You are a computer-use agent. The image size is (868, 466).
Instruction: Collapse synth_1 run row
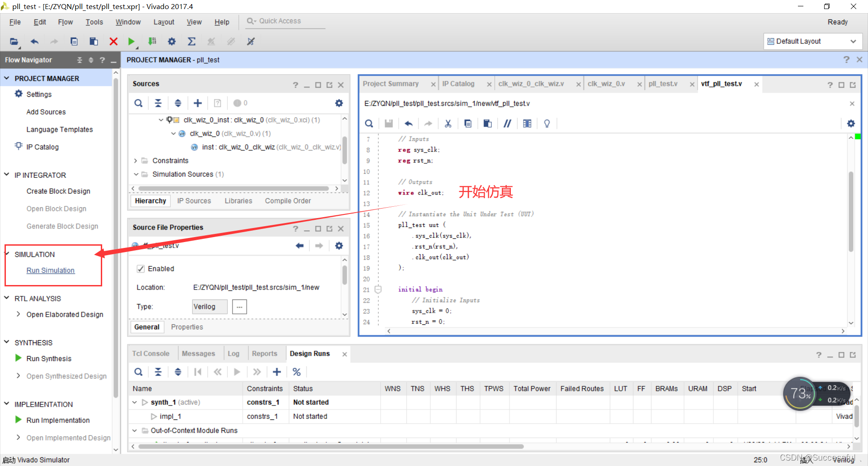pyautogui.click(x=134, y=402)
